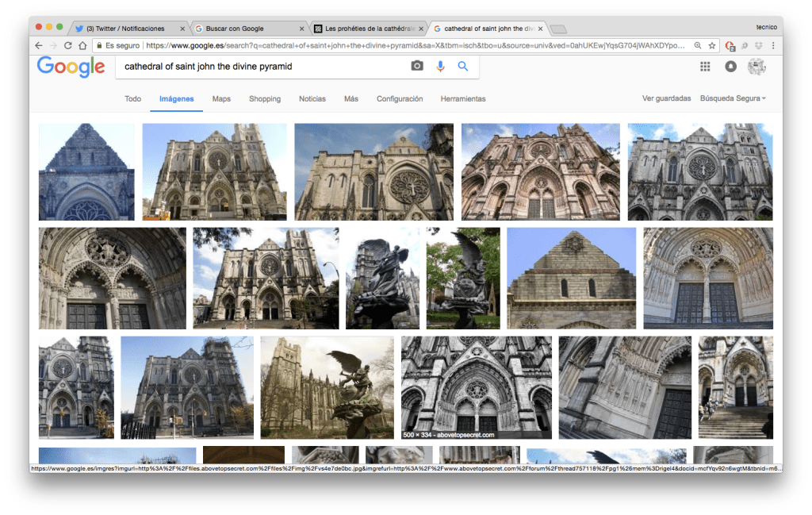This screenshot has width=812, height=515.
Task: Switch to the Twitter Notificaciones browser tab
Action: coord(125,29)
